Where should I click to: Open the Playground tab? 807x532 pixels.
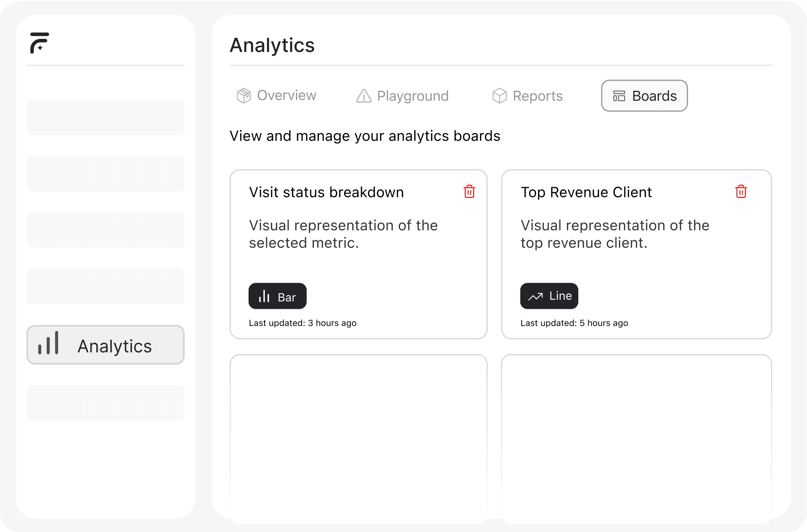click(x=403, y=96)
